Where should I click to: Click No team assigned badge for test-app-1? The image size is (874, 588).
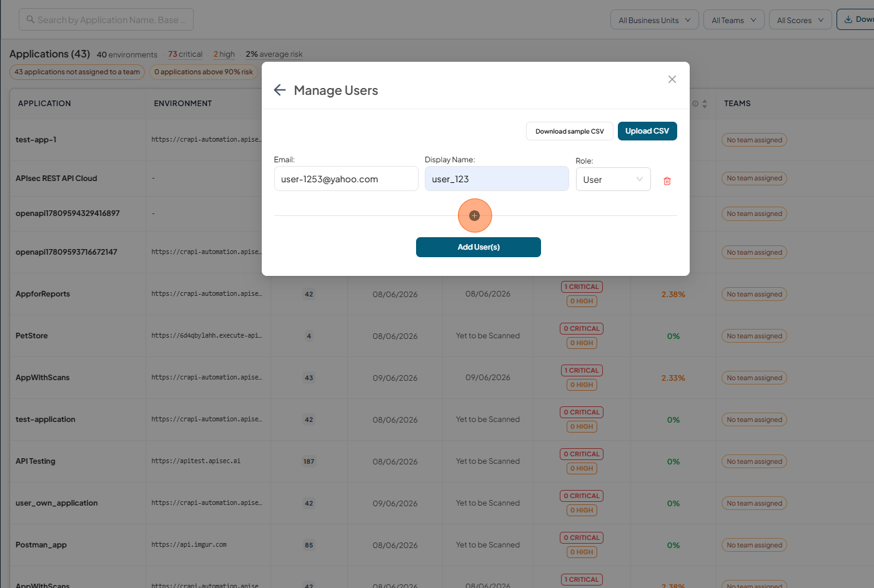tap(754, 140)
